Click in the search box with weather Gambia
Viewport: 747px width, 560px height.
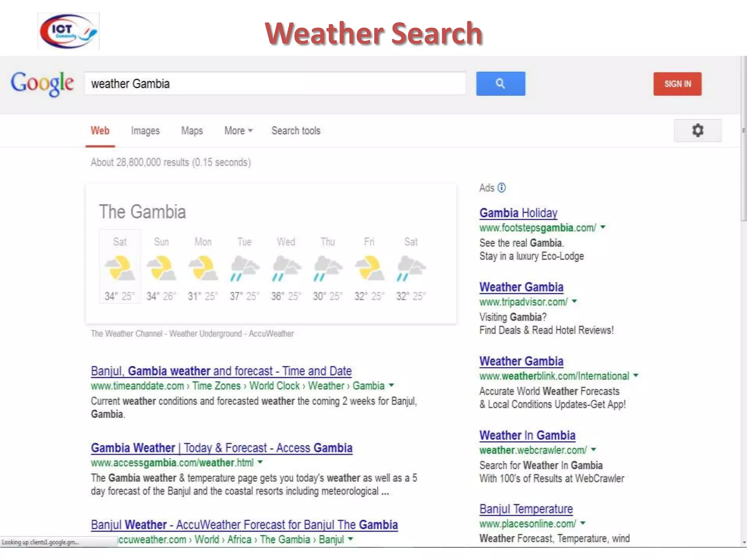pos(275,83)
